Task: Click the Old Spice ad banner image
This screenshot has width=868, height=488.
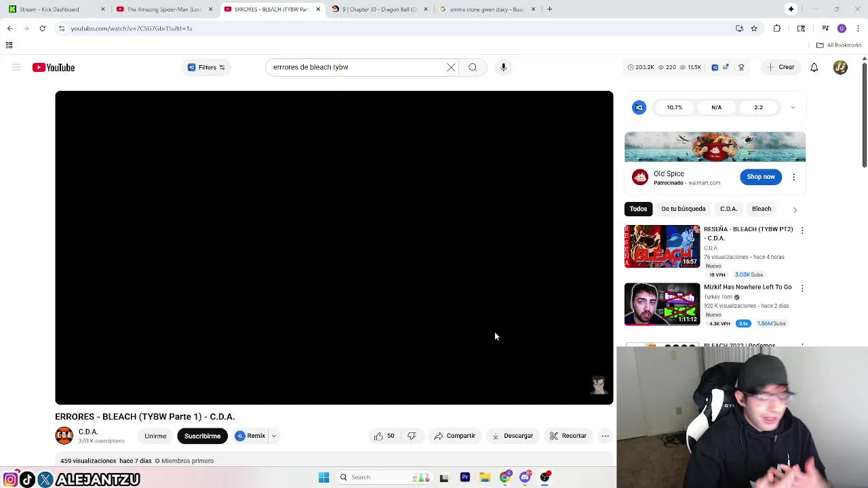Action: [x=715, y=147]
